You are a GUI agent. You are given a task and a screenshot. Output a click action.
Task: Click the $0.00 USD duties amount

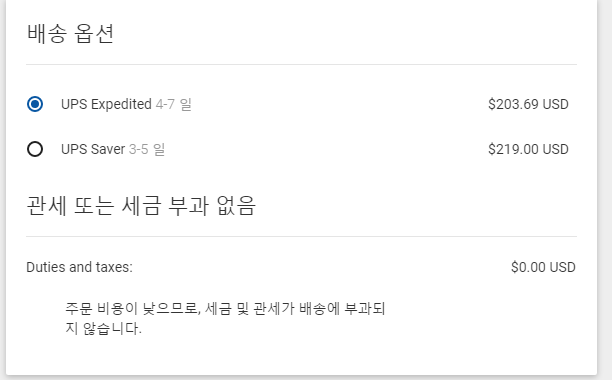543,267
